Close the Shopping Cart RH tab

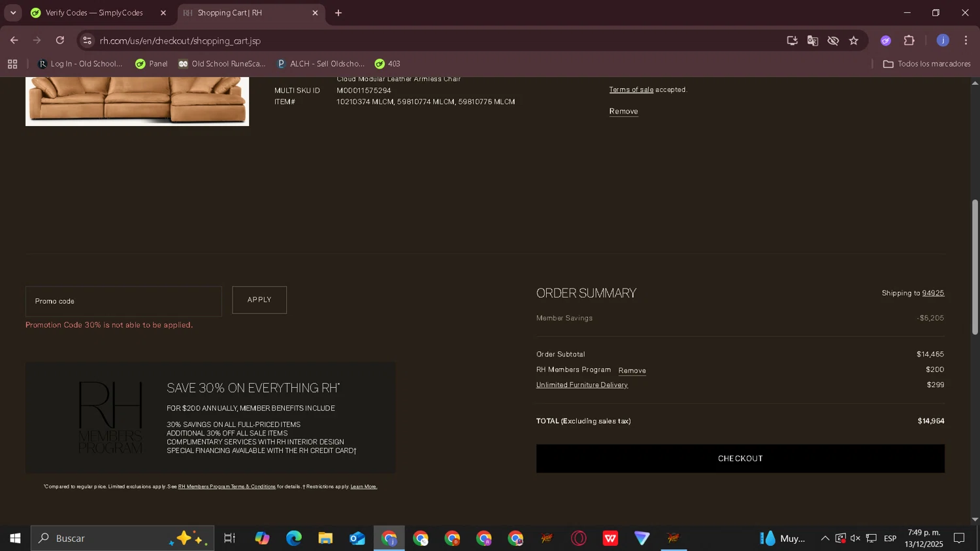click(x=315, y=13)
